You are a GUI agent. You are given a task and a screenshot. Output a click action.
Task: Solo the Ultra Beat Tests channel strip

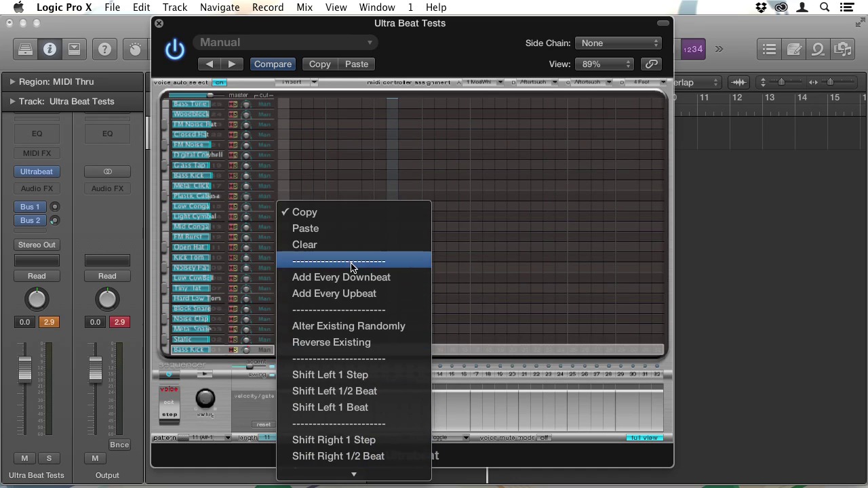[49, 458]
